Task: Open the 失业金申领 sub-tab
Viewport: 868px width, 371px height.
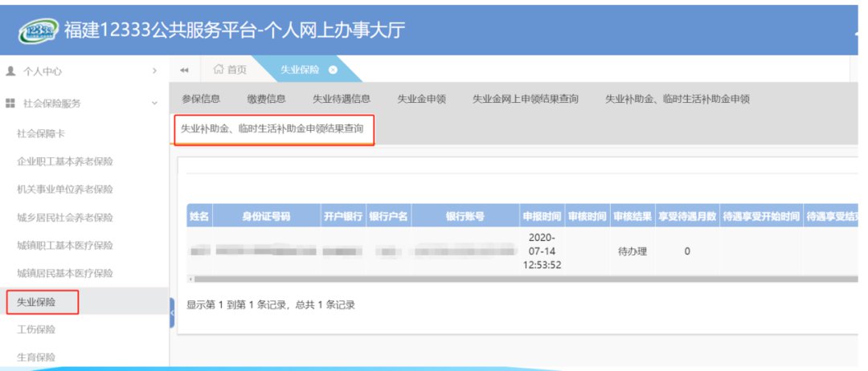Action: pyautogui.click(x=421, y=99)
